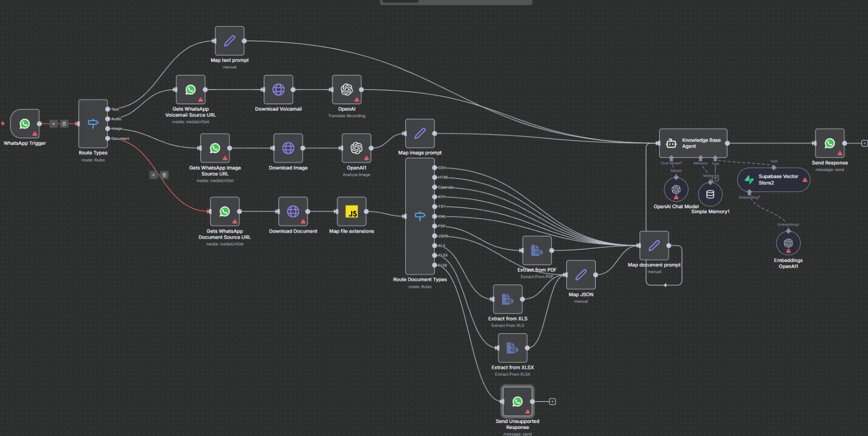Click the 'Analyze Image' subtitle text

[356, 175]
